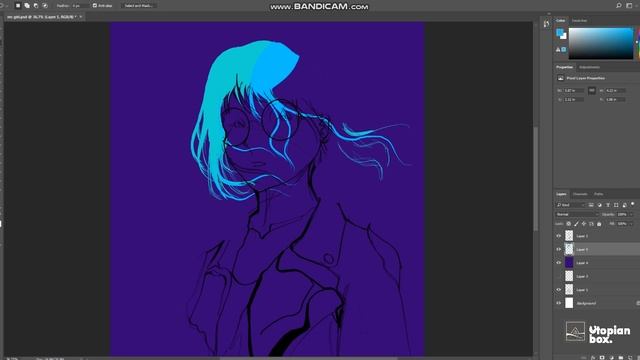Toggle lock position icon

(x=584, y=224)
